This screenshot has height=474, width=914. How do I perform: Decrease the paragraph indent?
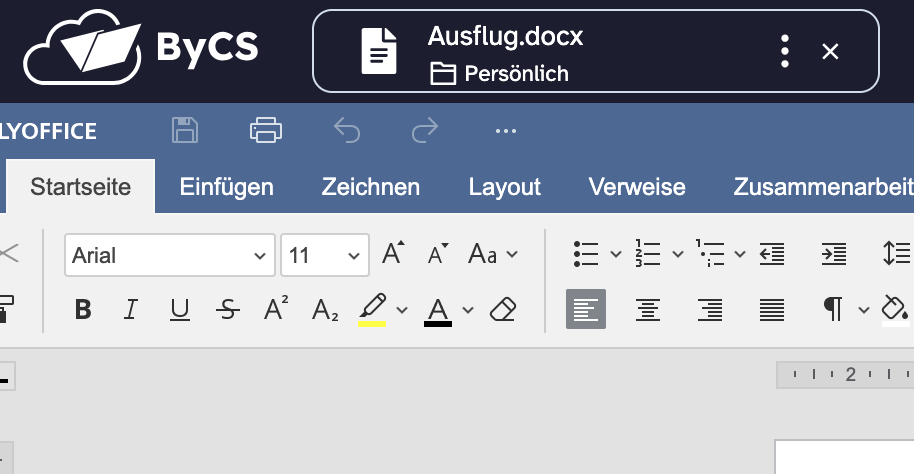771,254
